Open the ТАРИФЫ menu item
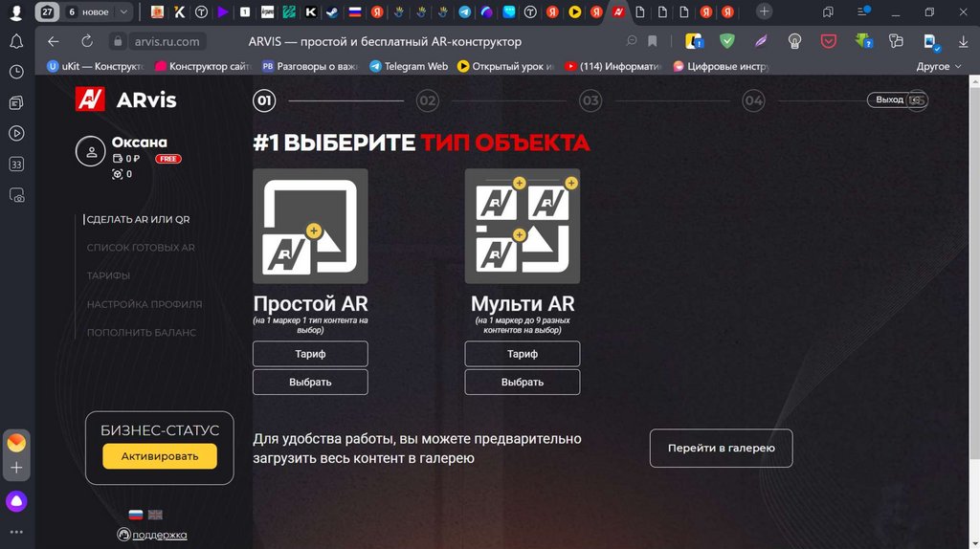Screen dimensions: 980x549 point(108,275)
